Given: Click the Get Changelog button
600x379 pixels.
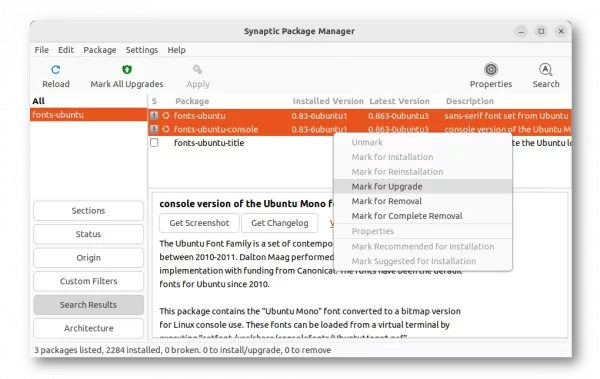Looking at the screenshot, I should coord(280,223).
